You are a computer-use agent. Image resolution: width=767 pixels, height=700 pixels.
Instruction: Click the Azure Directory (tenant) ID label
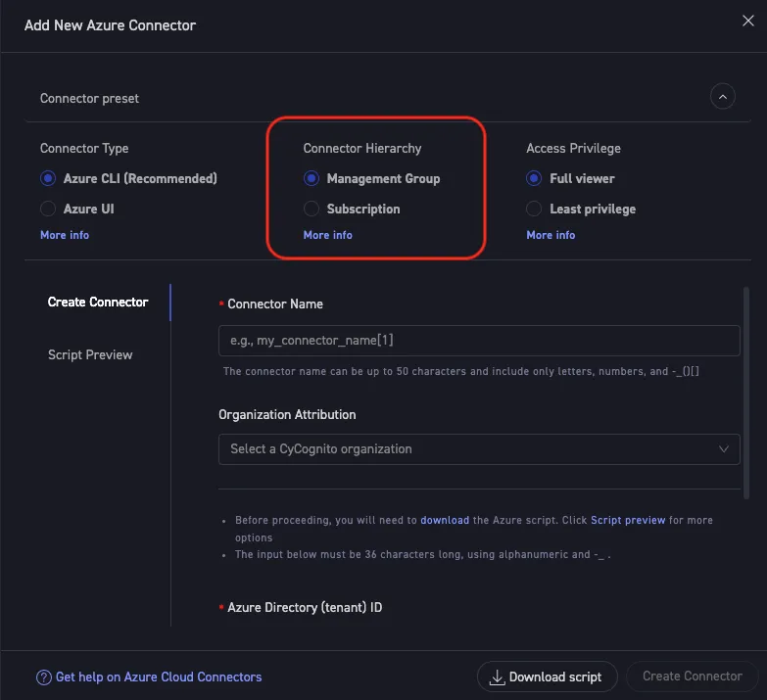tap(305, 608)
